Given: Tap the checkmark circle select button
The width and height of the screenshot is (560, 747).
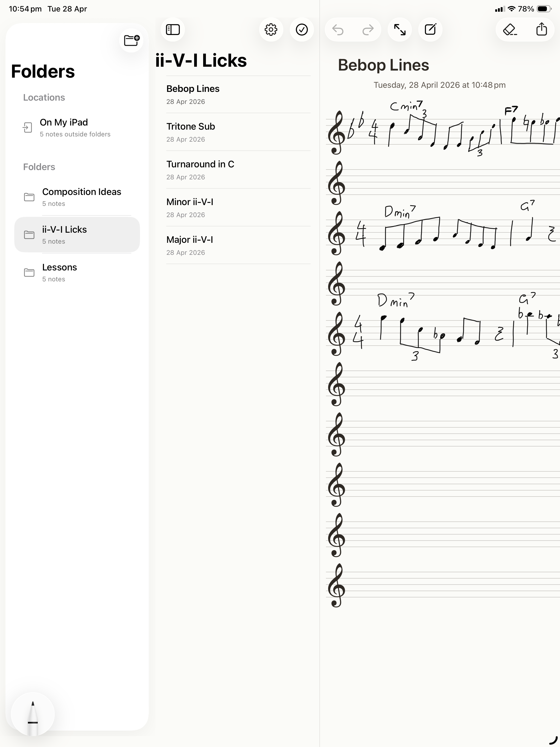Looking at the screenshot, I should tap(302, 30).
